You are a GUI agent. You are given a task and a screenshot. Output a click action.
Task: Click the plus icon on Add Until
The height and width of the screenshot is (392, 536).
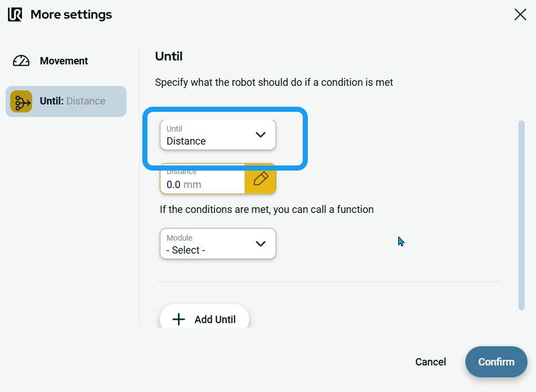click(x=178, y=319)
